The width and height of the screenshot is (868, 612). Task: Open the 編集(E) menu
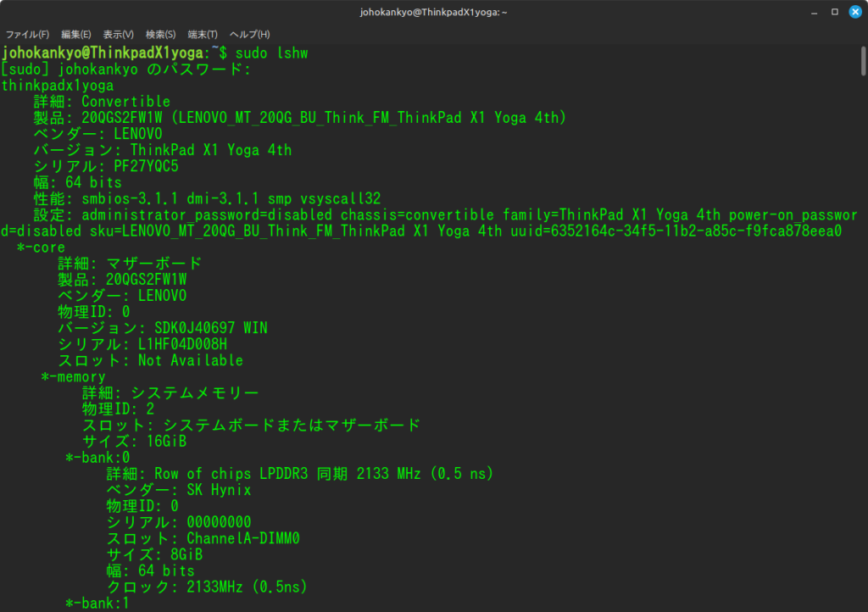click(75, 34)
